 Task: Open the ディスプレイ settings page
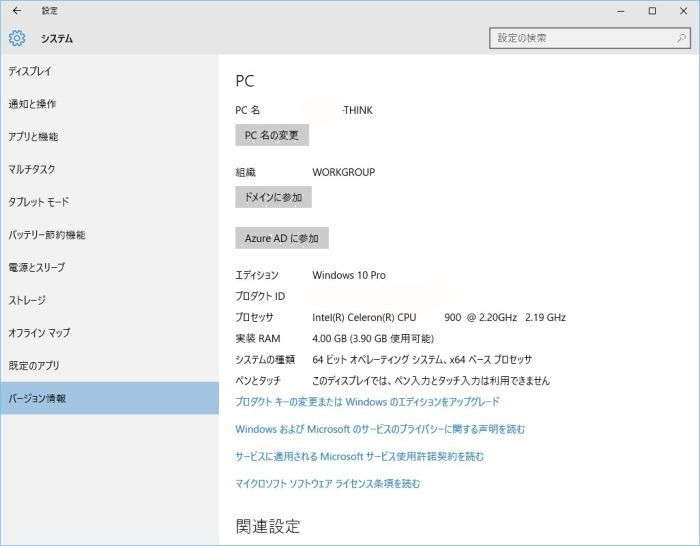pyautogui.click(x=30, y=72)
